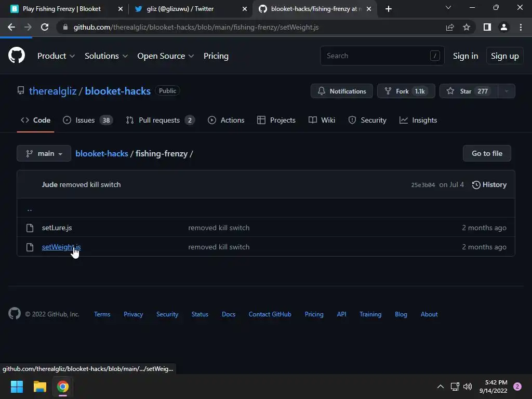Open footer Contact GitHub link
Viewport: 532px width, 399px height.
point(270,314)
